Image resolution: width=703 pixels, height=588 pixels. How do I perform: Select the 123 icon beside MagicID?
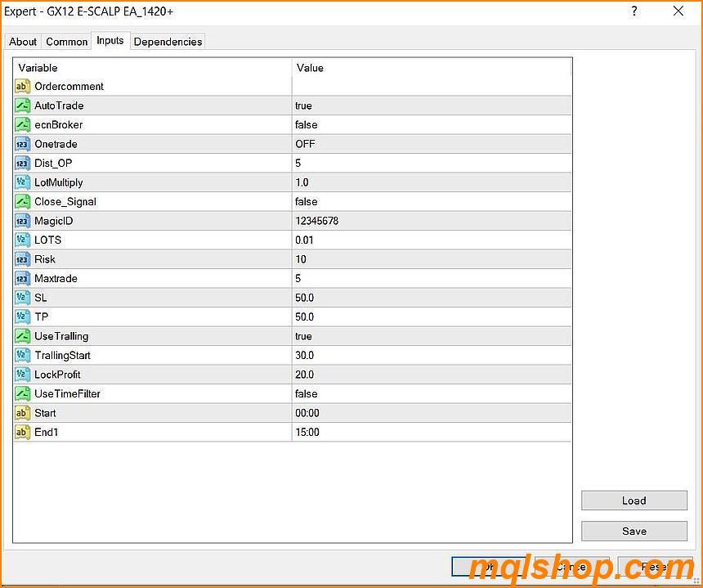coord(22,221)
